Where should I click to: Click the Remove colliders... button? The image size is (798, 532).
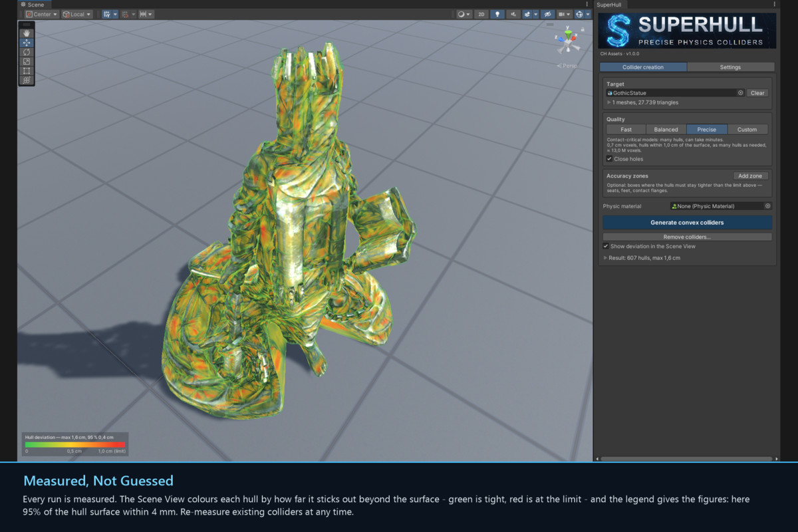click(x=687, y=237)
